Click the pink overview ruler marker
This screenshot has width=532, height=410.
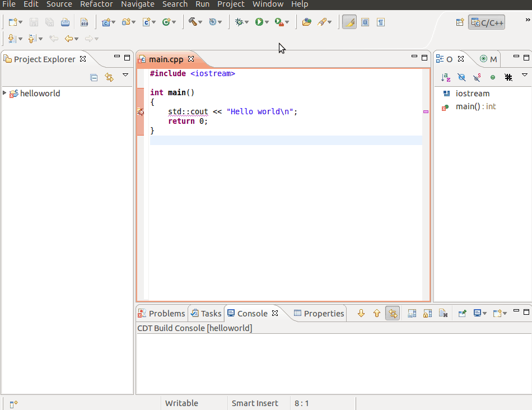[426, 112]
